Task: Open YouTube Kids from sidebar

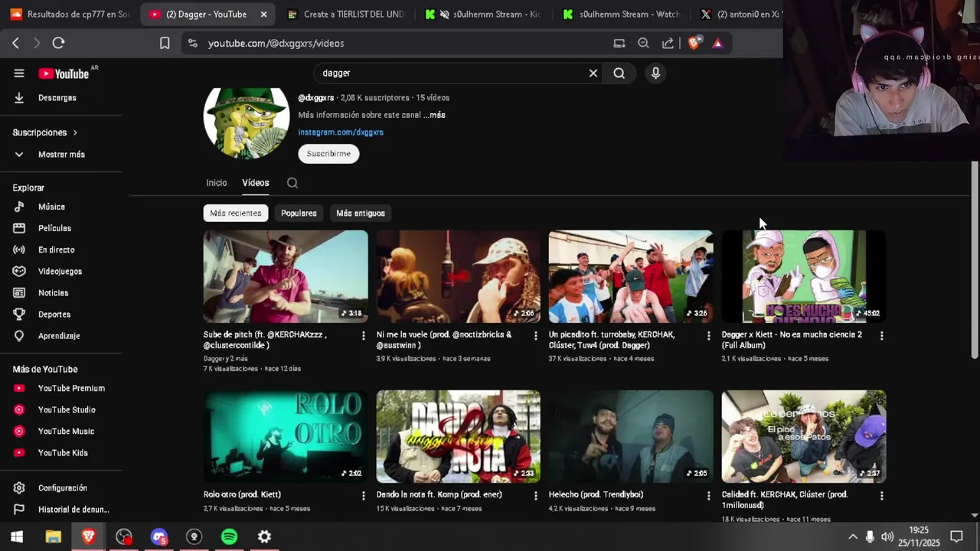Action: coord(61,452)
